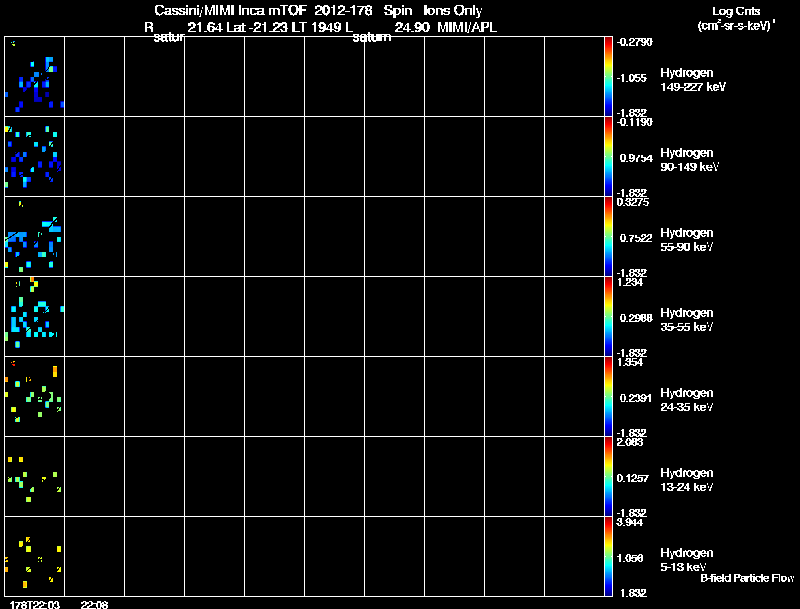Select the '22:08' time axis label

[x=94, y=604]
